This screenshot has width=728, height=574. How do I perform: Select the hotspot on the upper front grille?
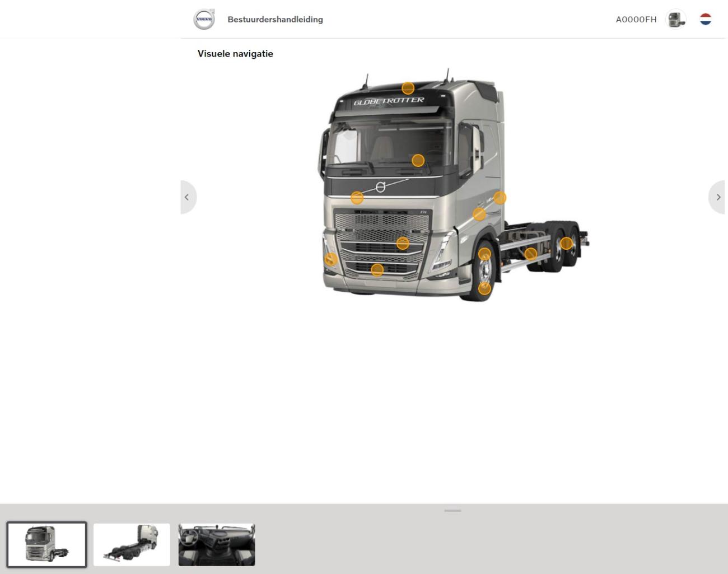pos(403,244)
